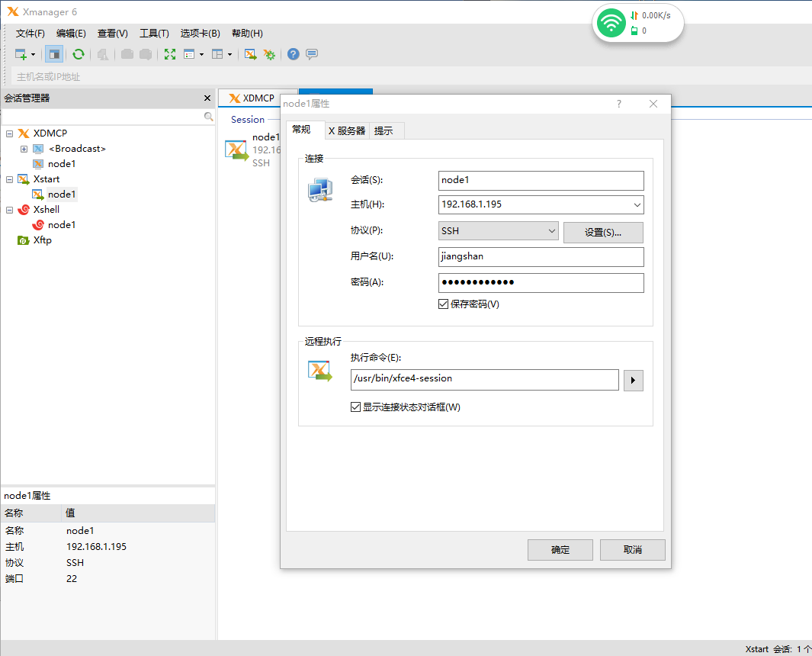Image resolution: width=812 pixels, height=656 pixels.
Task: Select the Xftp tree item icon
Action: tap(24, 240)
